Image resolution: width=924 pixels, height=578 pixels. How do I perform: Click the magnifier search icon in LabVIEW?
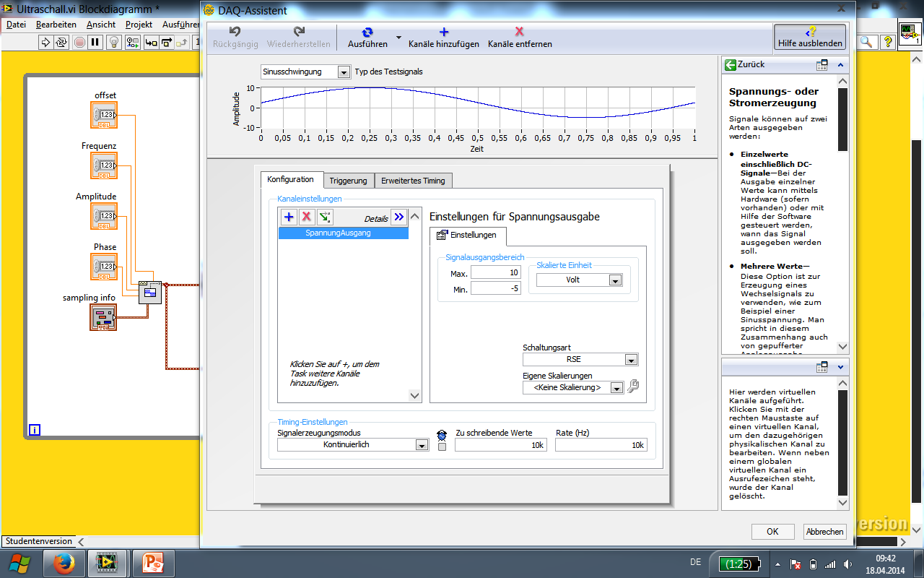tap(867, 43)
